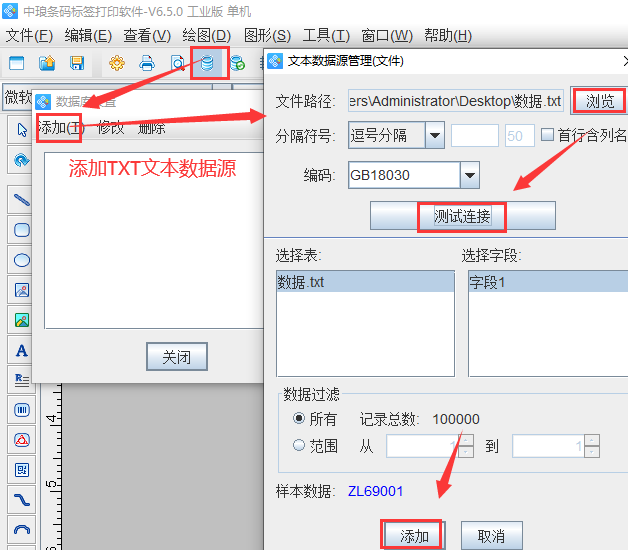This screenshot has width=628, height=550.
Task: Select the 范围 radio button
Action: tap(299, 445)
